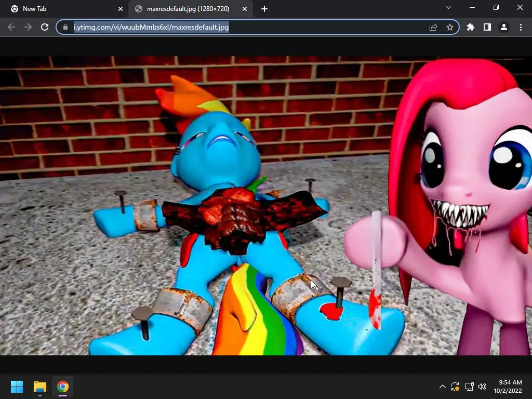The height and width of the screenshot is (399, 532).
Task: Open Chrome's three-dot menu
Action: tap(521, 27)
